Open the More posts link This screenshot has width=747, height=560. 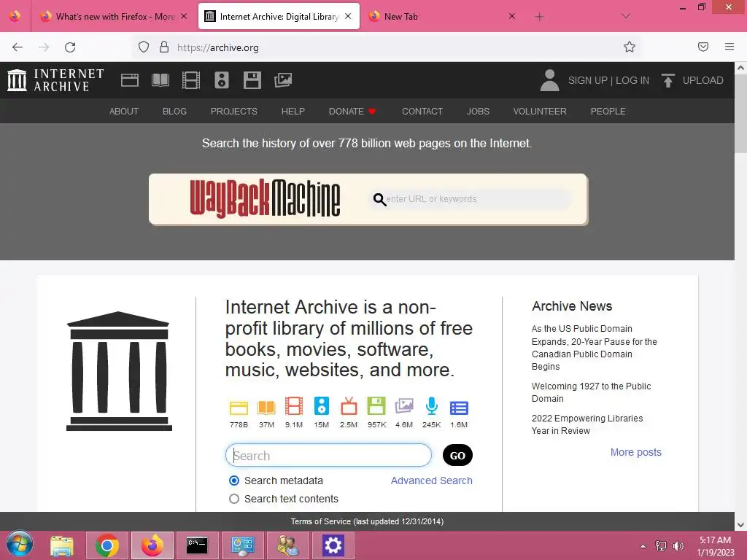click(636, 452)
